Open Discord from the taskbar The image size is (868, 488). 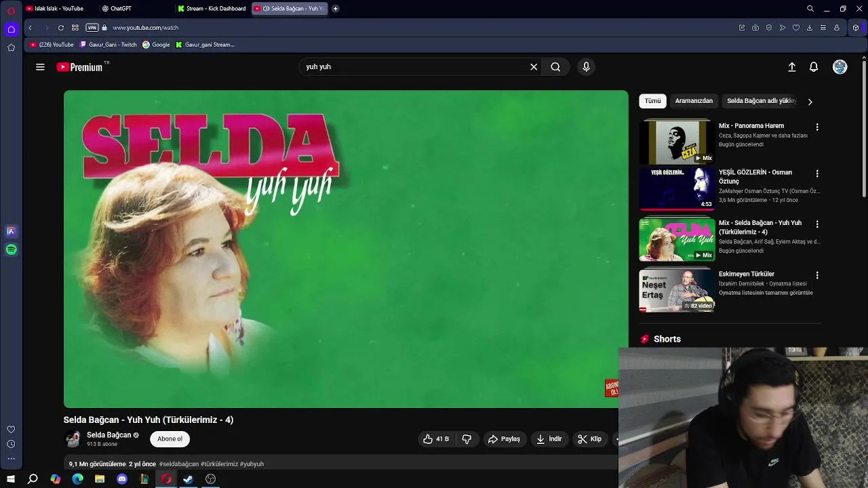(x=122, y=479)
